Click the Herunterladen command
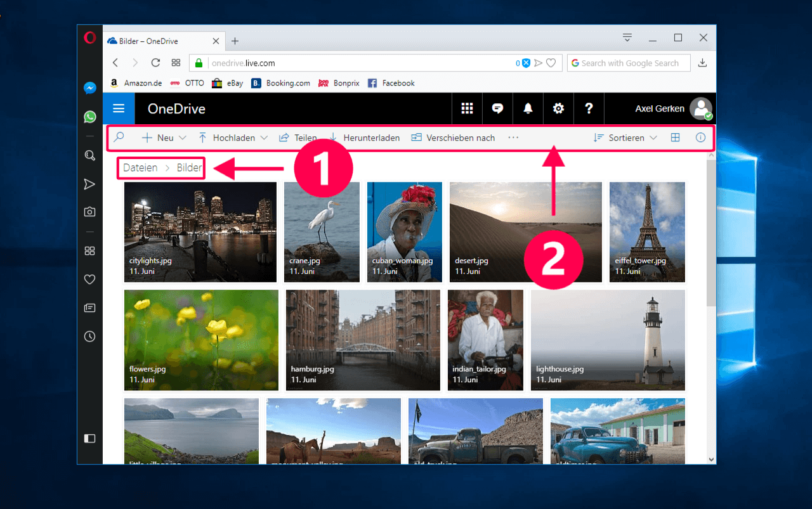 click(364, 138)
